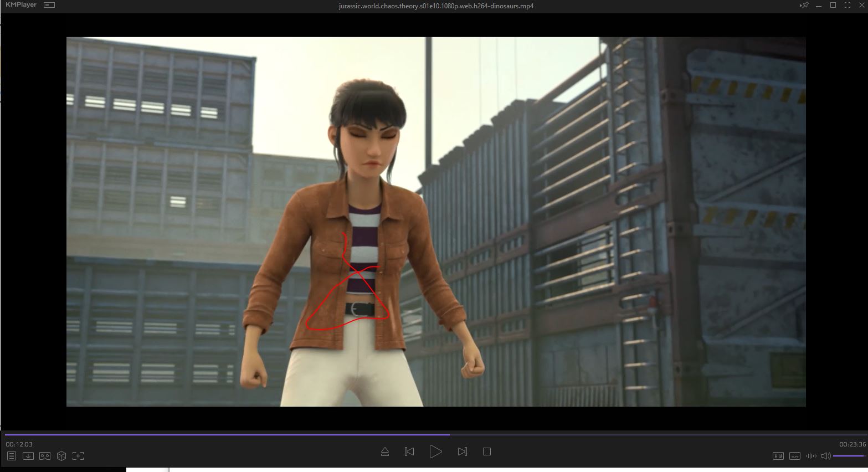Toggle subtitles display icon
Viewport: 868px width, 472px height.
pos(794,456)
